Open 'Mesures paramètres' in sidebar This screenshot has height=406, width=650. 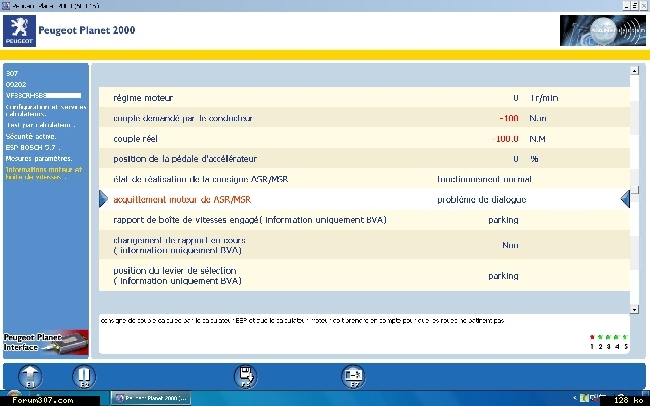(39, 158)
